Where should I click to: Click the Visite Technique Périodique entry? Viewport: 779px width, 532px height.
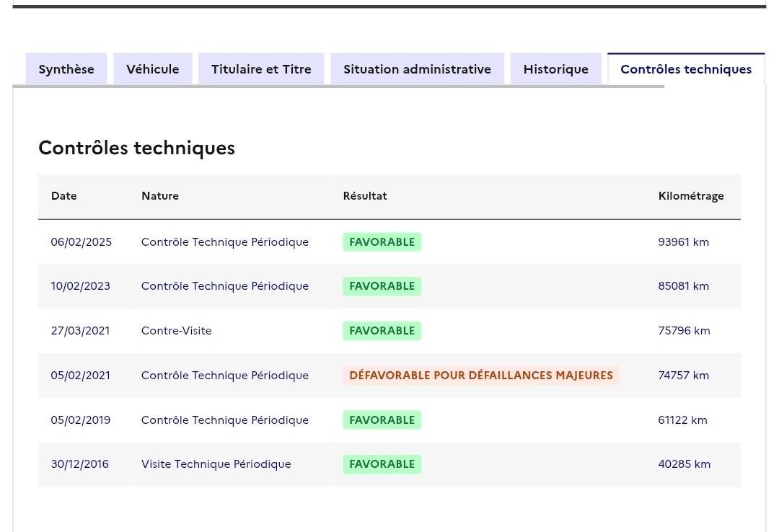[216, 464]
